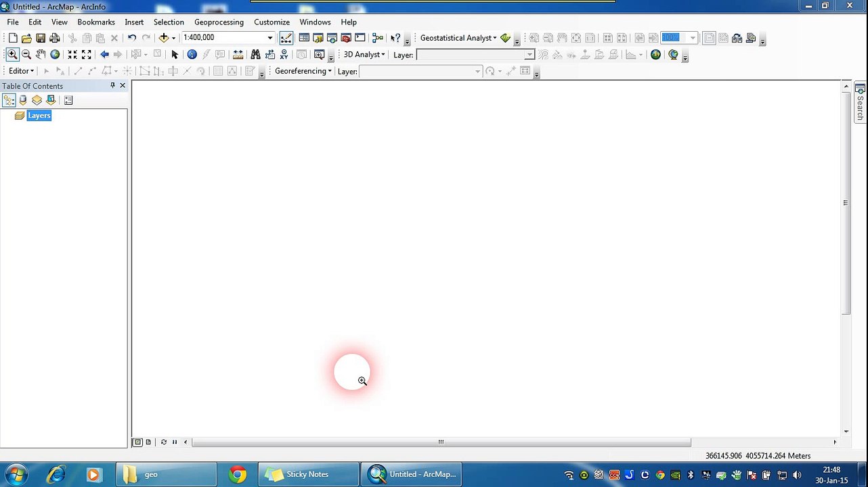Open the Geoprocessing menu
This screenshot has height=487, width=868.
click(x=219, y=22)
